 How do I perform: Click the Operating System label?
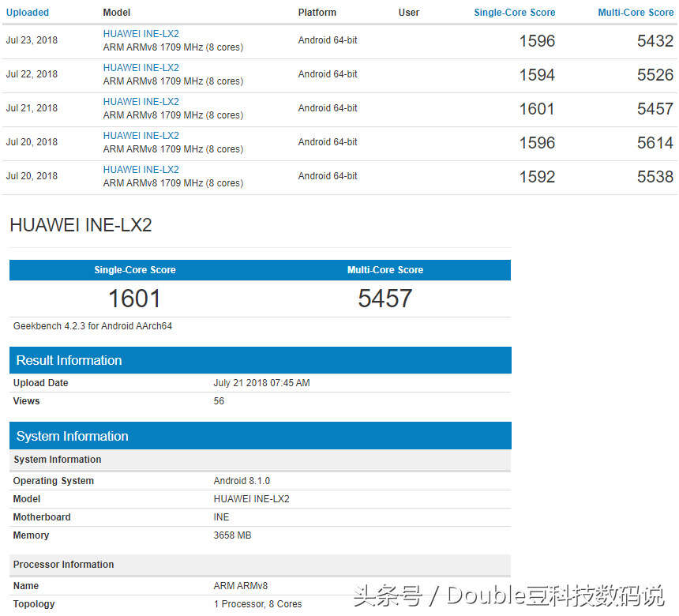53,481
